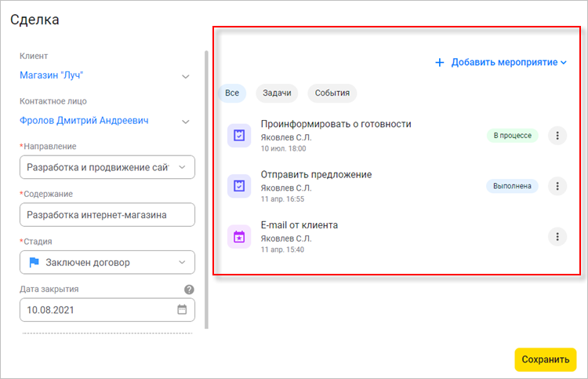Click 'Яковлев С.Л.' under 'E-mail от клиента'
The height and width of the screenshot is (379, 588).
286,239
